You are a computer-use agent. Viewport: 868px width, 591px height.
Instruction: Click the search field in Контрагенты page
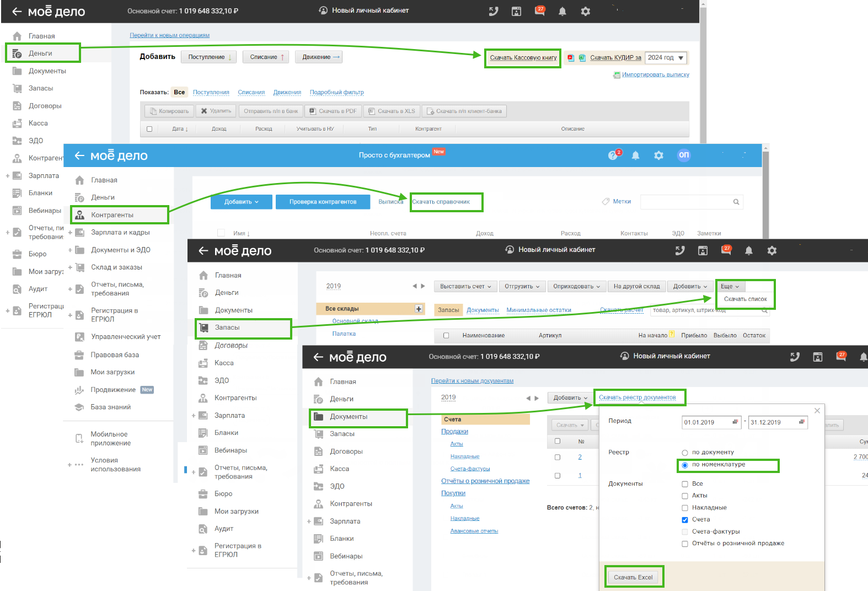pyautogui.click(x=692, y=202)
